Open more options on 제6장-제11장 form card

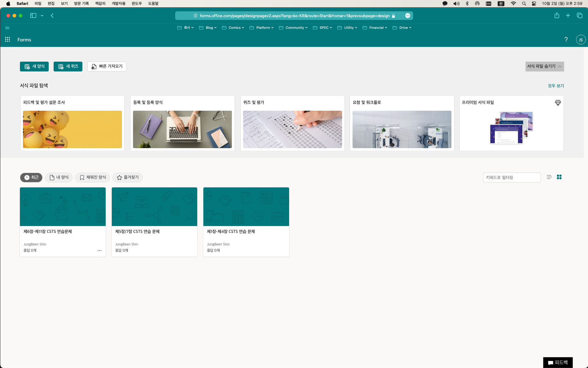100,251
